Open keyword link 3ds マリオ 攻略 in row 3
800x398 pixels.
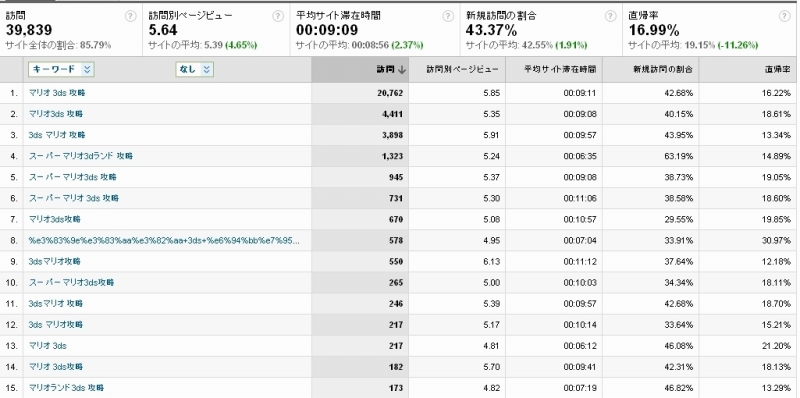[x=57, y=135]
